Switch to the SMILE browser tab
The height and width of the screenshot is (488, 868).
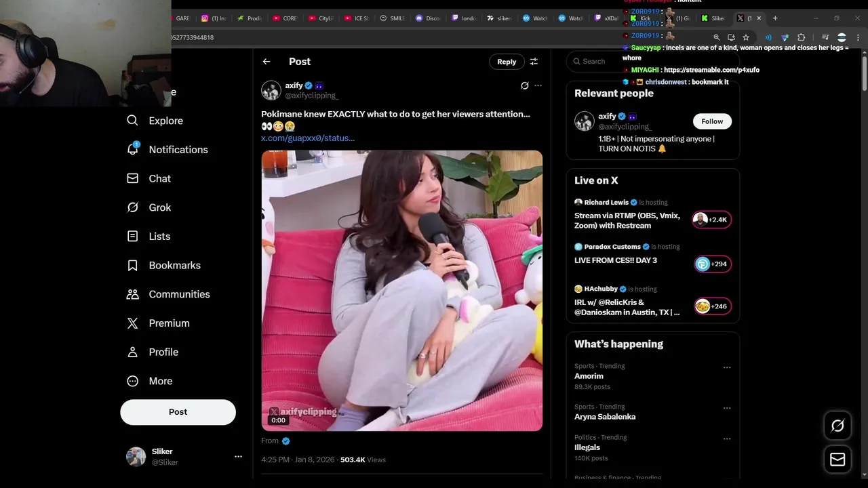point(392,18)
